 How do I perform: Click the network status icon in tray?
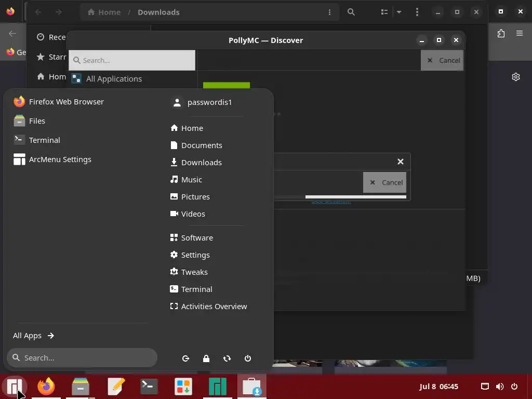coord(485,387)
